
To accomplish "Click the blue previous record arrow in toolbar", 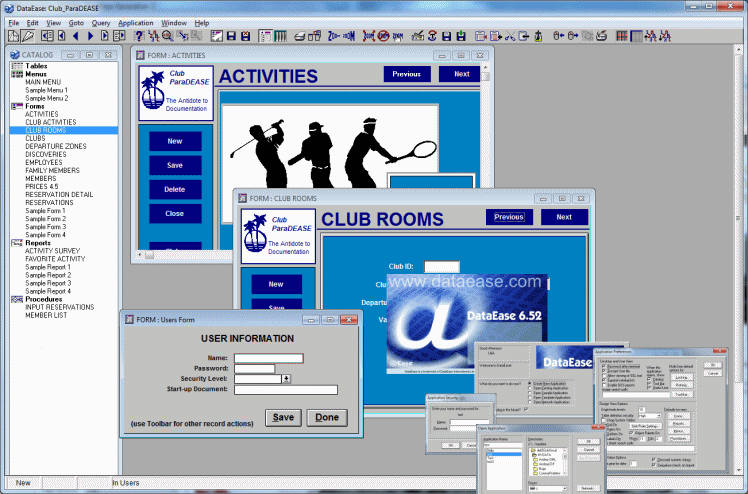I will point(75,36).
